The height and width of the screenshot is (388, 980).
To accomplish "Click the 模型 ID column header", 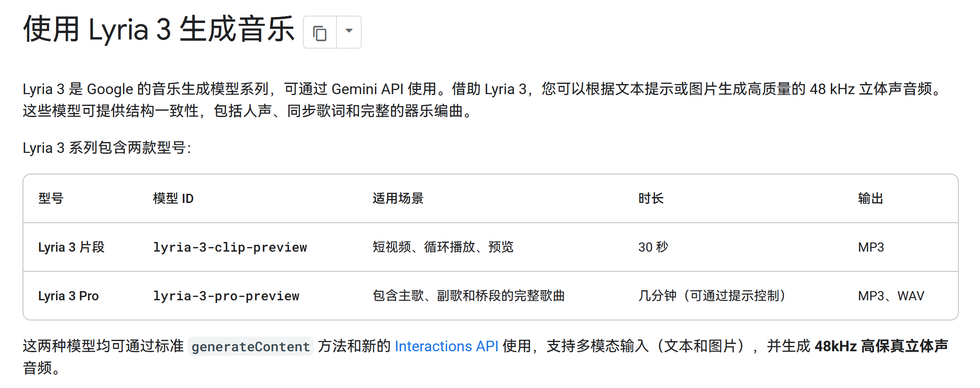I will [x=173, y=198].
